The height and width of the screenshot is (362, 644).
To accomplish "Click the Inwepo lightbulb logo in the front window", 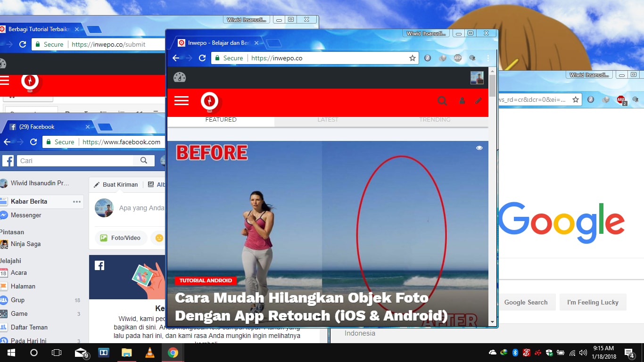I will click(209, 102).
